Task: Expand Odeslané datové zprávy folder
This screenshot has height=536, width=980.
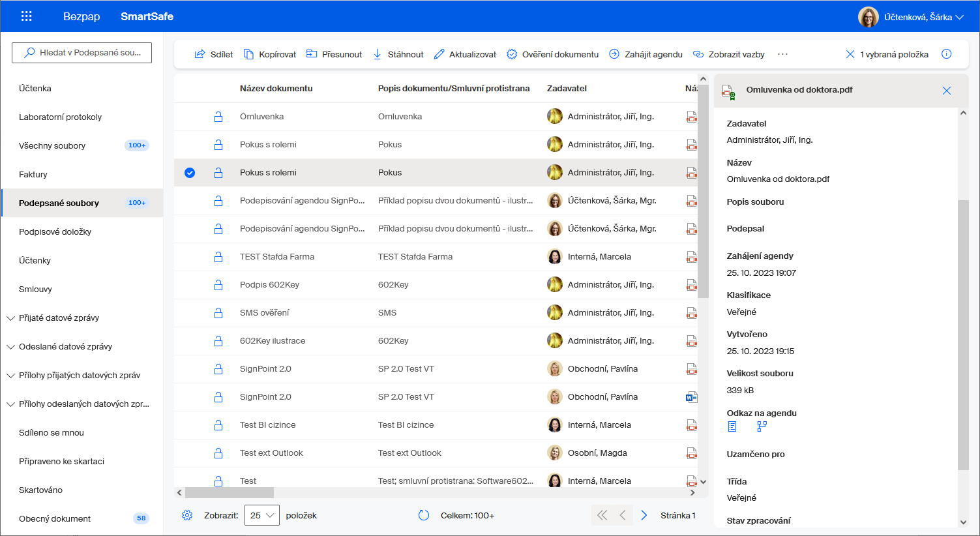Action: [10, 347]
